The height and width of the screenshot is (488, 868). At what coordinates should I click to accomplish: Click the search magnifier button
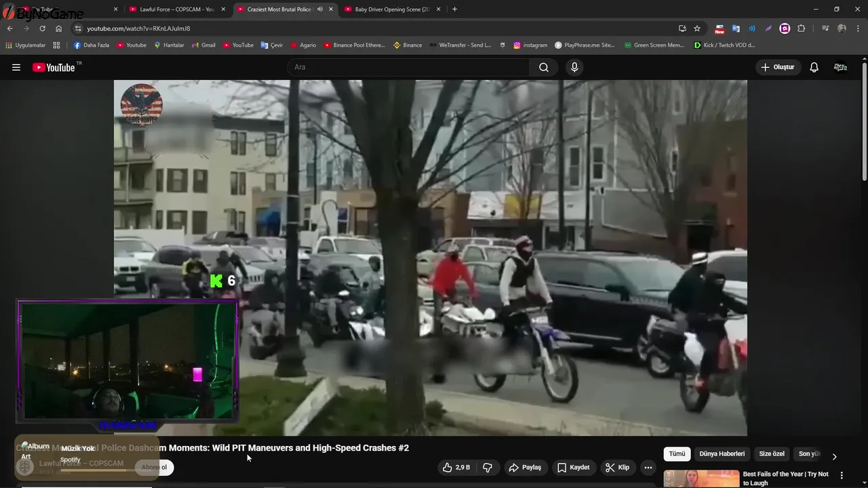coord(544,67)
